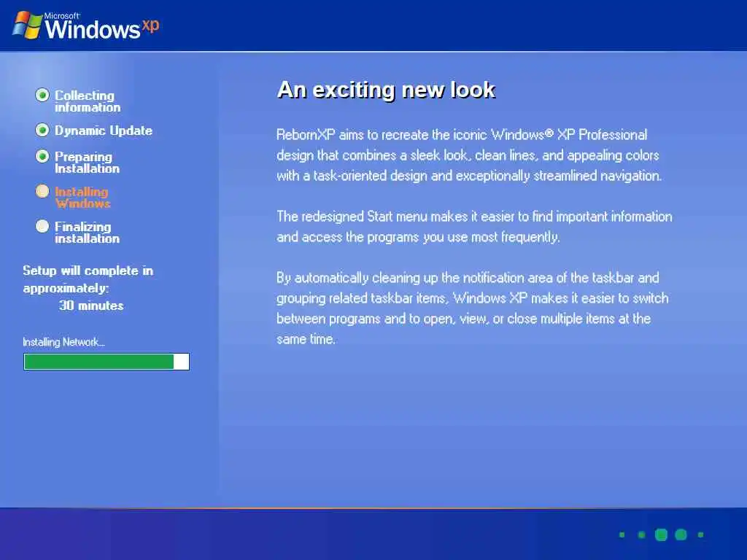Click the Preparing installation label
Image resolution: width=747 pixels, height=560 pixels.
pos(88,163)
